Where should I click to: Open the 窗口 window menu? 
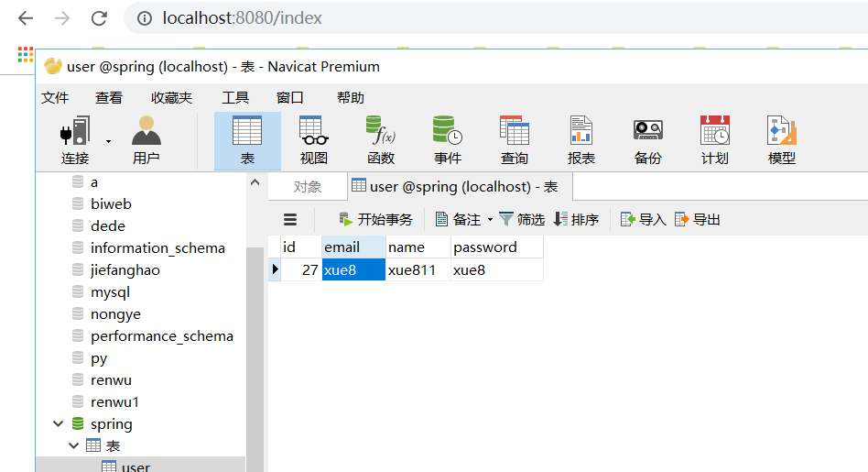(290, 98)
